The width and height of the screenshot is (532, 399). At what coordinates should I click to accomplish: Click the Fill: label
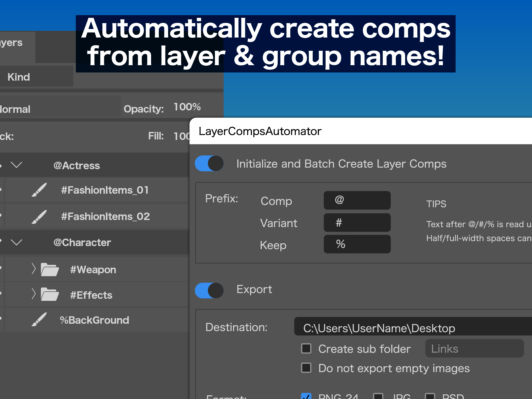(x=156, y=136)
